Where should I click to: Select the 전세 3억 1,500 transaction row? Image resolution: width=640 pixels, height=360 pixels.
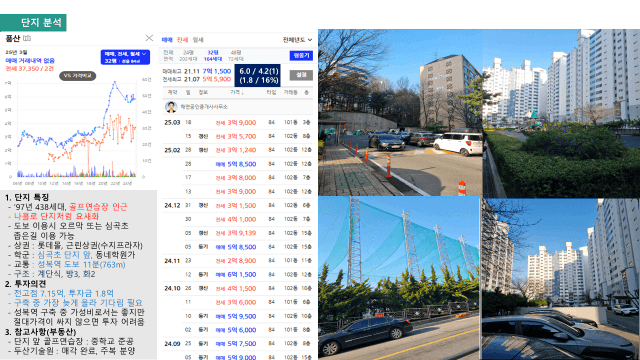[x=238, y=205]
